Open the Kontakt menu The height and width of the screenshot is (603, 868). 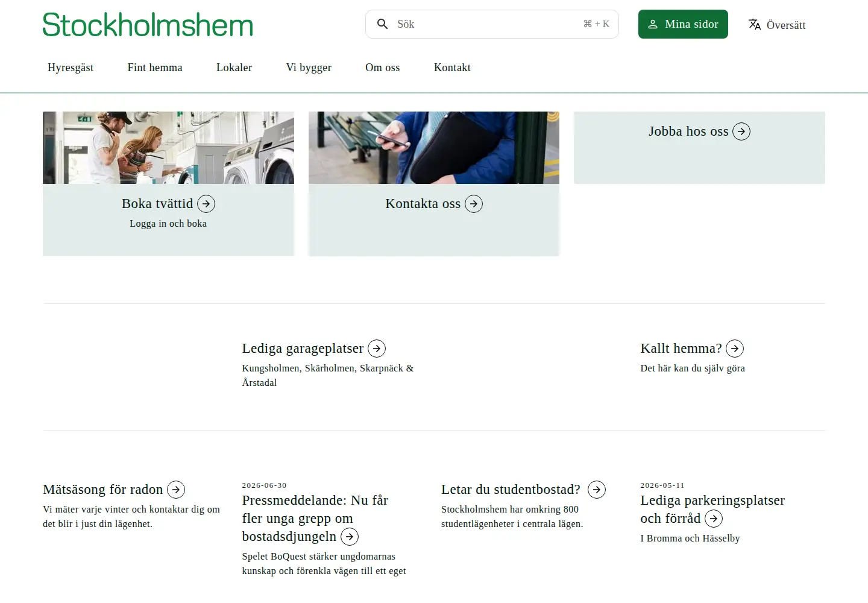452,68
